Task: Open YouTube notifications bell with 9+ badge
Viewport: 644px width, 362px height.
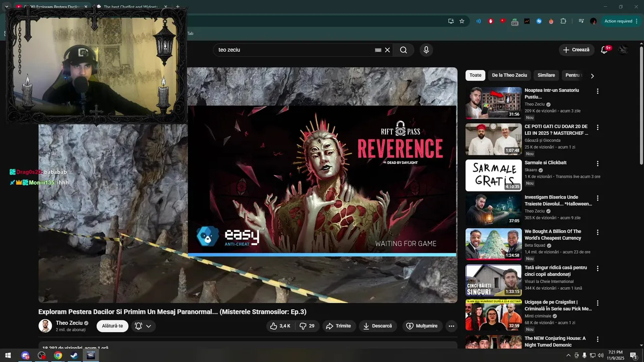Action: coord(605,50)
